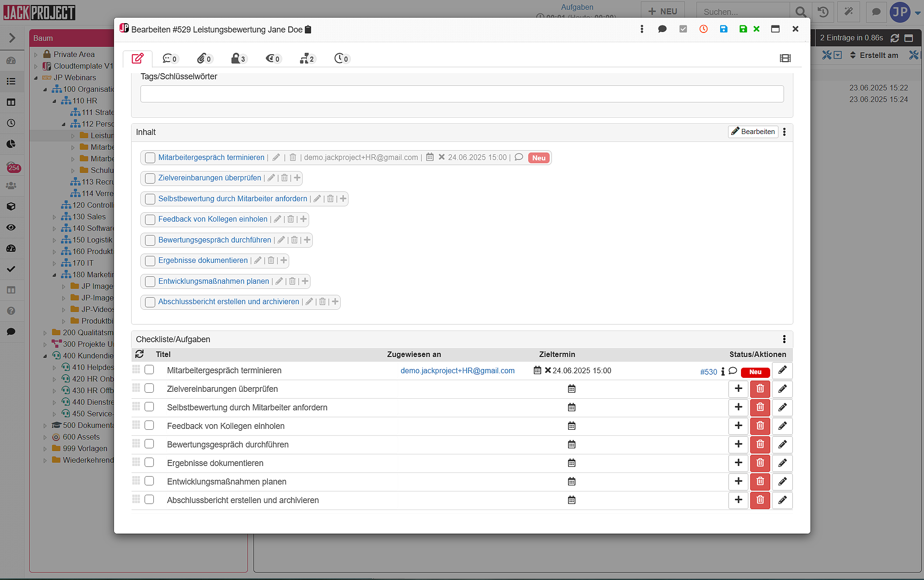
Task: Delete Zielvereinbarungen überprüfen row with red trash button
Action: 760,389
